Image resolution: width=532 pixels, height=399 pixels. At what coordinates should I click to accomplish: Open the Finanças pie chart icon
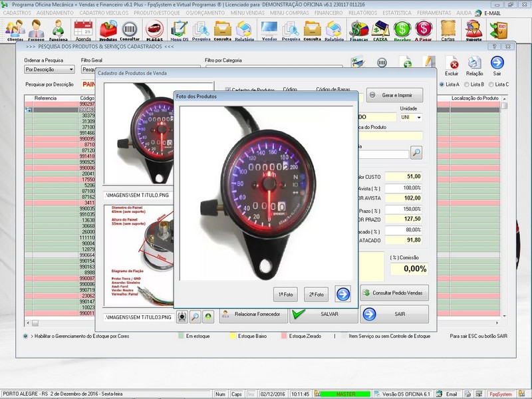point(359,30)
